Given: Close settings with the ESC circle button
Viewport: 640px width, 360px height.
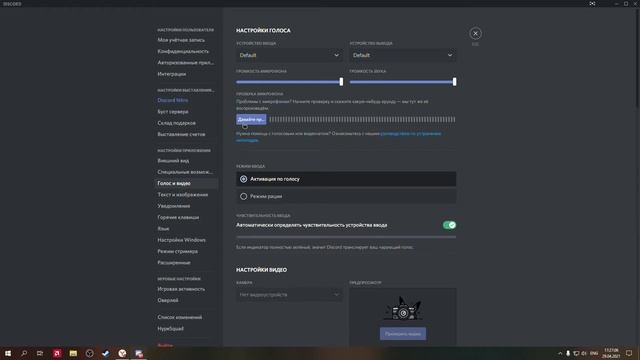Looking at the screenshot, I should (x=475, y=33).
